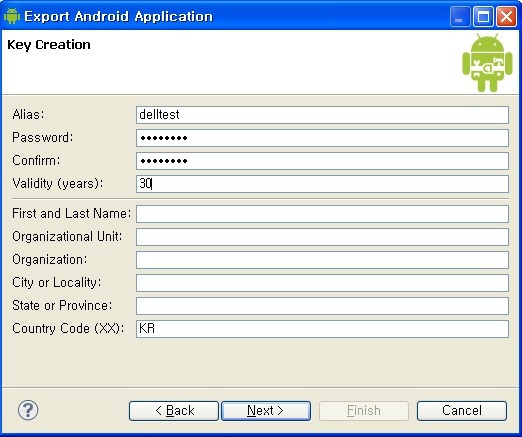The height and width of the screenshot is (437, 522).
Task: Select the Confirm password field
Action: tap(322, 161)
